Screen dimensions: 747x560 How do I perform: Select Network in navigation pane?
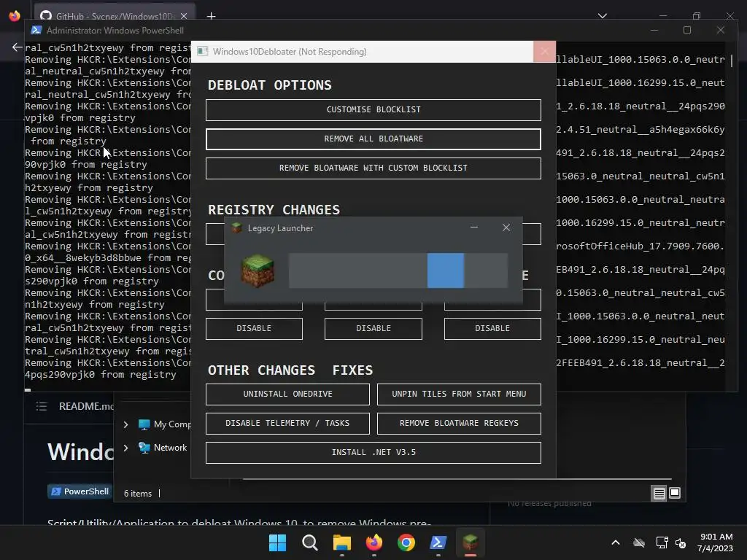point(163,448)
